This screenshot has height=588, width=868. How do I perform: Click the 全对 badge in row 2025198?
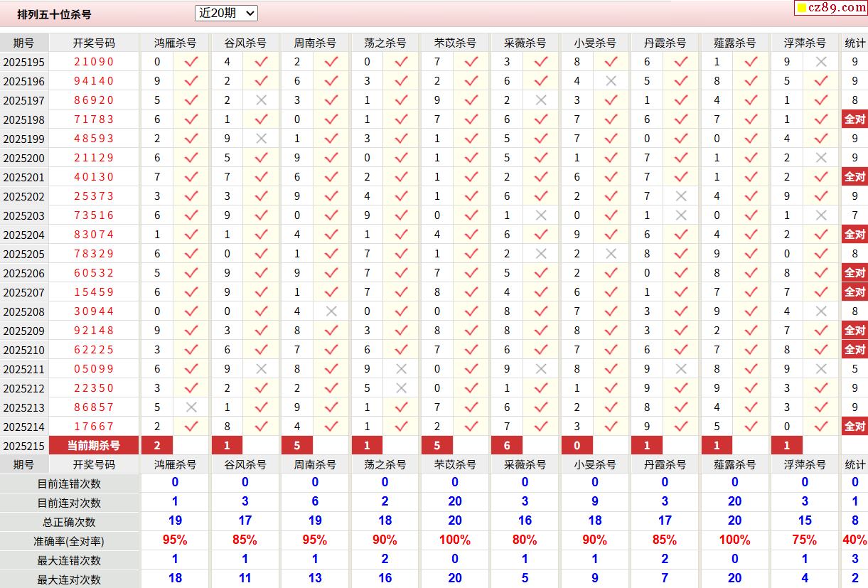click(854, 119)
